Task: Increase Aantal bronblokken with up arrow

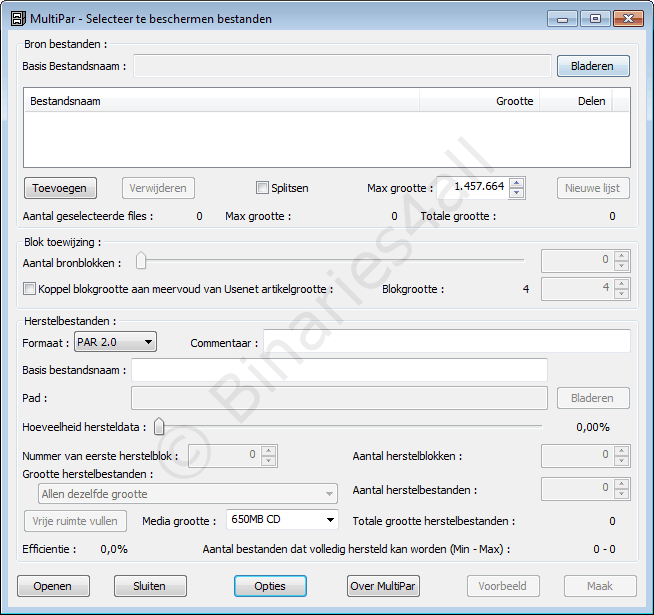Action: 621,256
